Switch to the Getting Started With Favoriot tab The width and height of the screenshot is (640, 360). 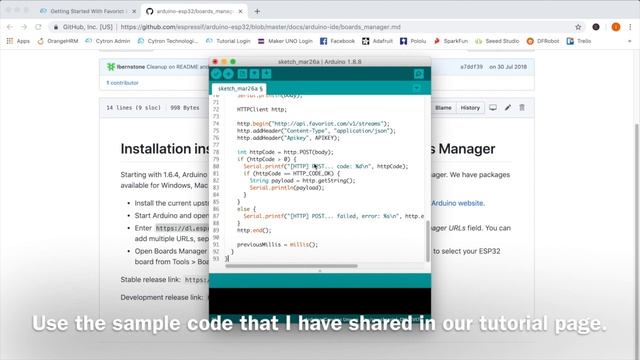[88, 11]
